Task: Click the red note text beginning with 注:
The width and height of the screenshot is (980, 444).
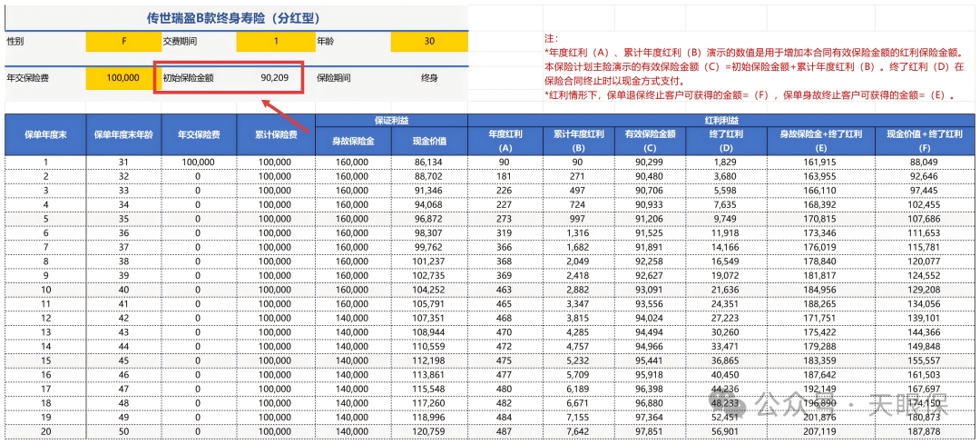Action: (551, 40)
